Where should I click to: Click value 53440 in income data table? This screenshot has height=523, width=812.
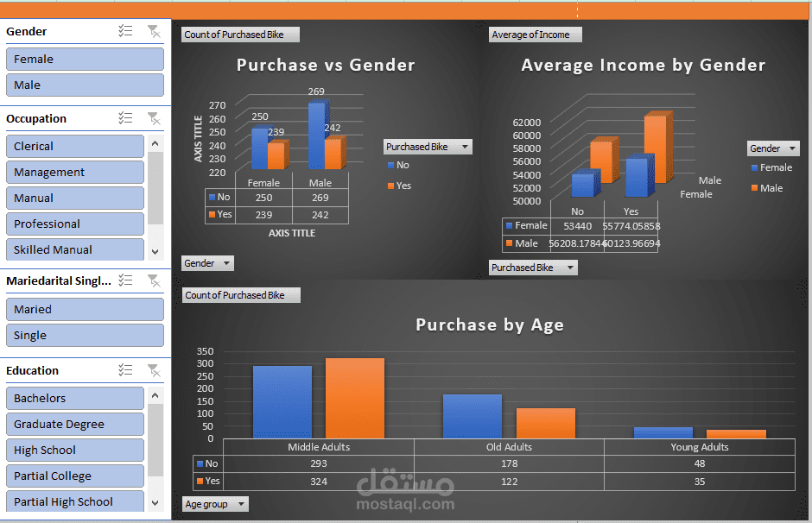coord(577,226)
